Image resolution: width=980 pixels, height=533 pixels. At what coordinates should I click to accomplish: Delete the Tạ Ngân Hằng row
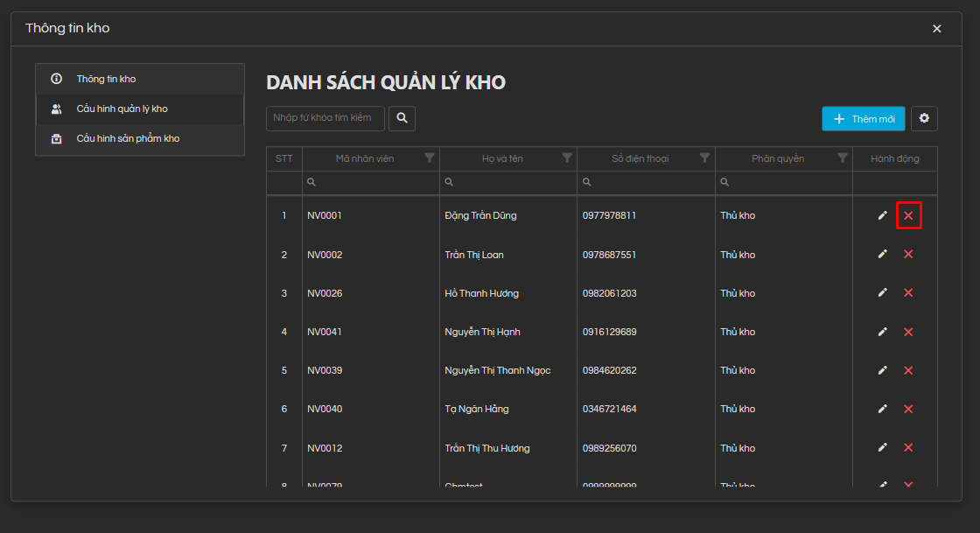click(908, 409)
